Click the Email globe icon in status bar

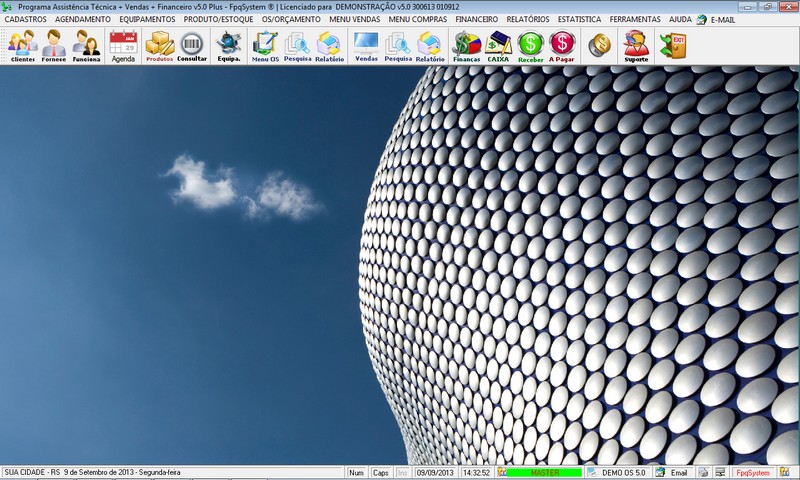click(x=661, y=472)
